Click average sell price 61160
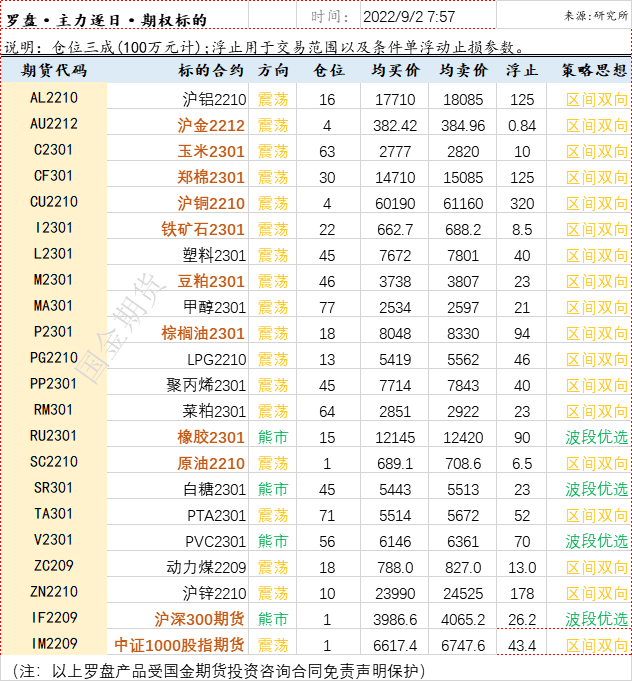 [x=463, y=204]
